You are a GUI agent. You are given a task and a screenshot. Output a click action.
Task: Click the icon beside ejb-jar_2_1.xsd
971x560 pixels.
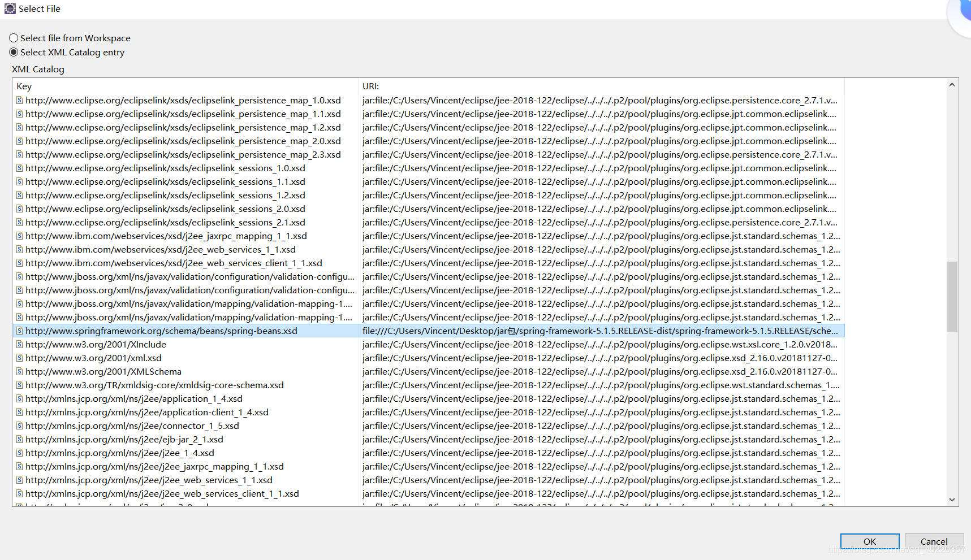20,440
